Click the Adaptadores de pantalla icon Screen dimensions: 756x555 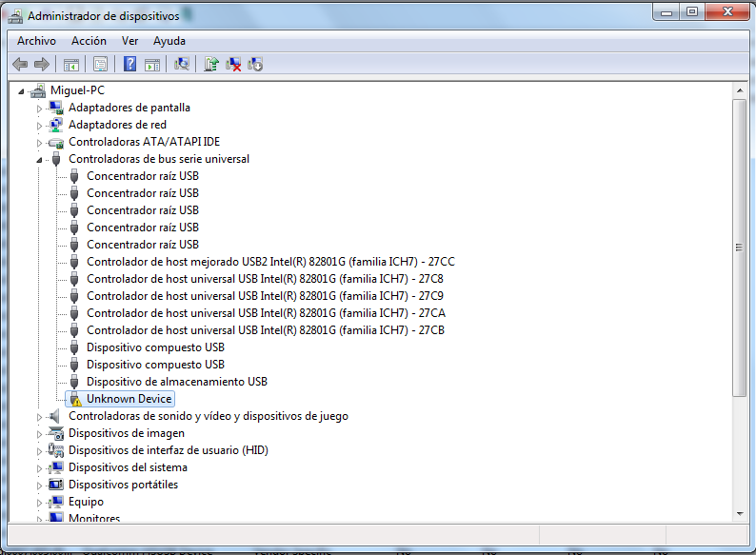56,108
